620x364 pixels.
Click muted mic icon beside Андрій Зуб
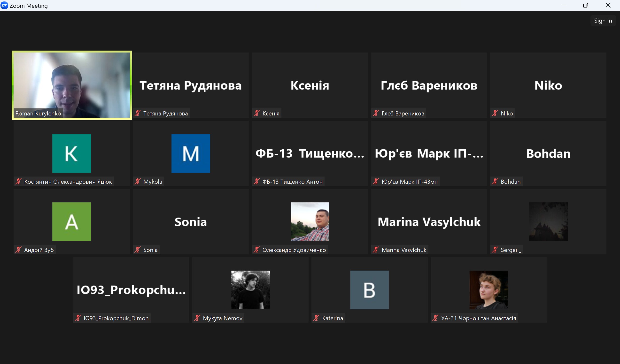[x=18, y=250]
